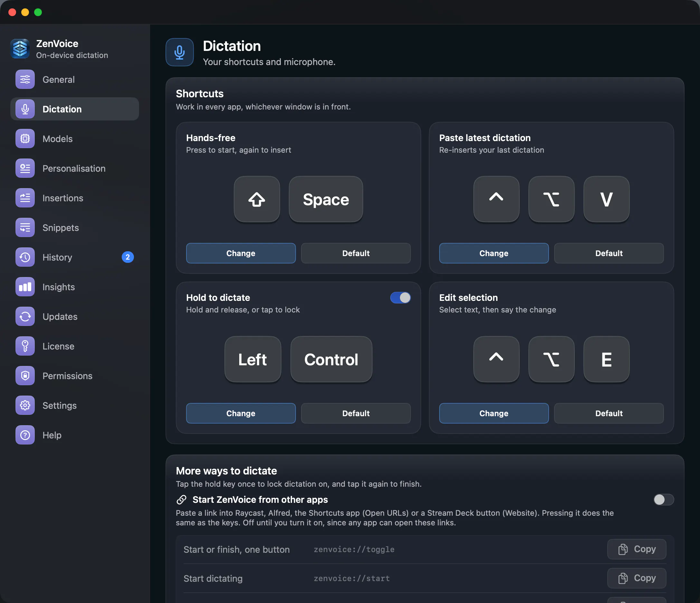Viewport: 700px width, 603px height.
Task: Click the Updates refresh icon
Action: (x=25, y=316)
